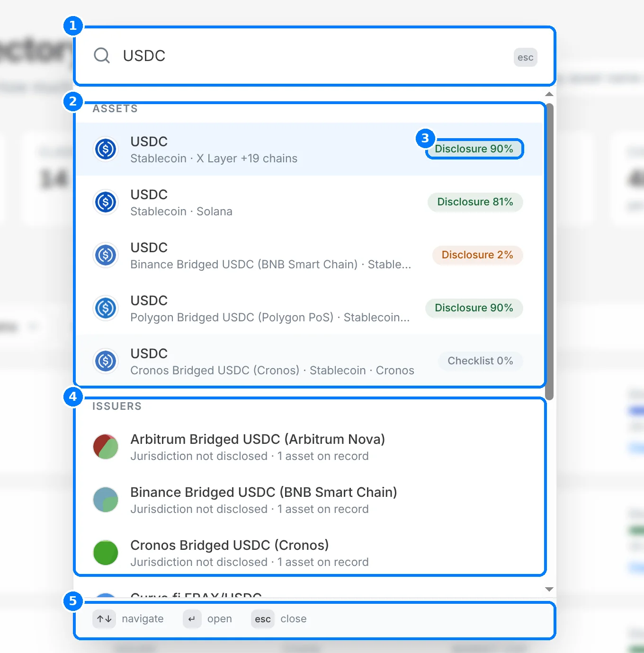Click the Disclosure 2% badge
The width and height of the screenshot is (644, 653).
tap(477, 255)
